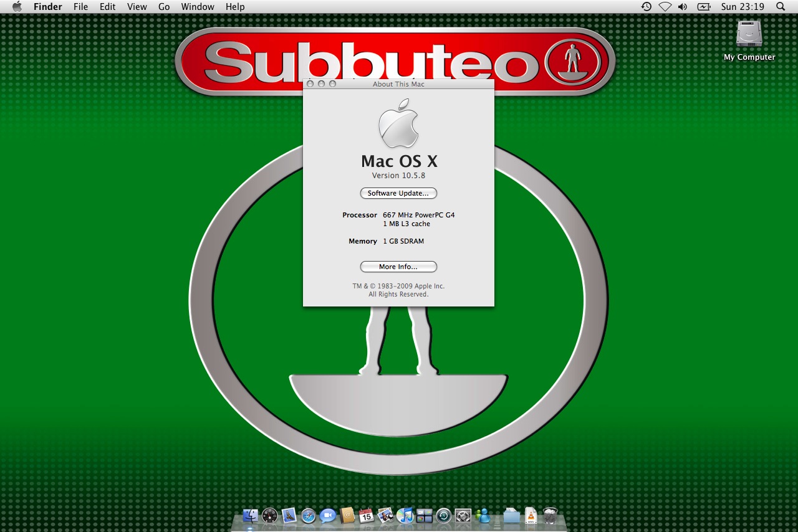The image size is (798, 532).
Task: Open the Trash in the Dock
Action: point(550,515)
